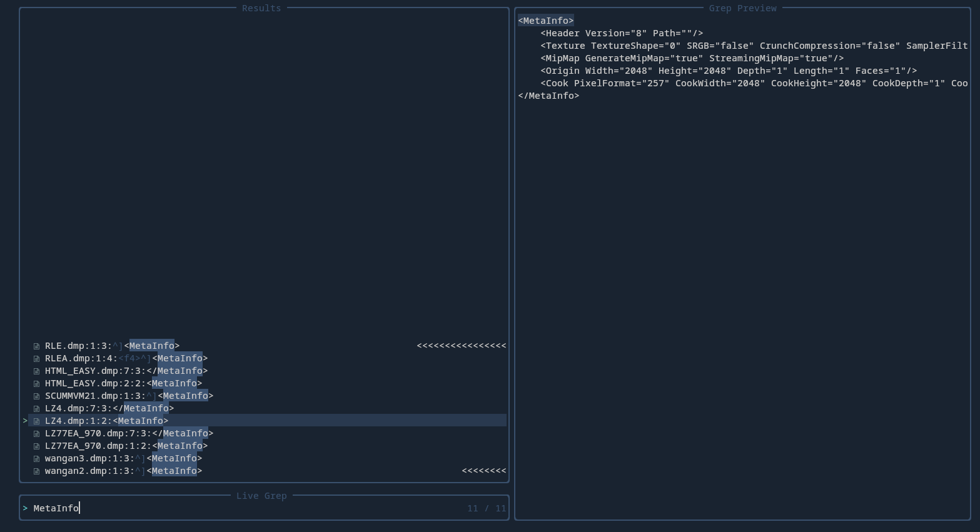The width and height of the screenshot is (980, 532).
Task: Select highlighted LZ4.dmp:1:2 result row
Action: point(267,421)
